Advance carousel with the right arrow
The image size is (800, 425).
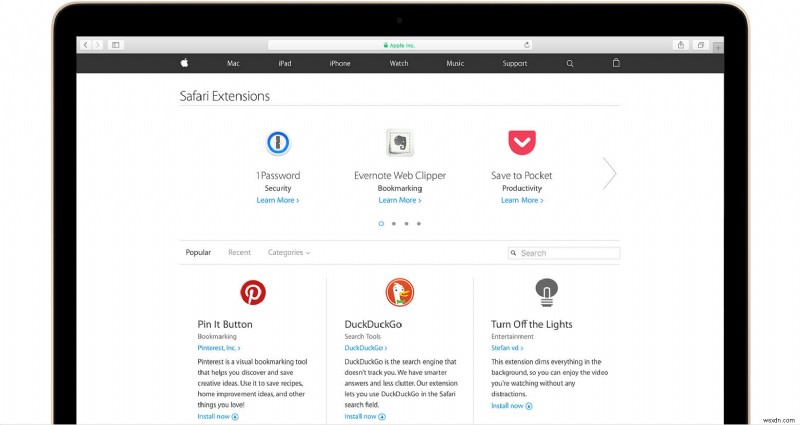(609, 172)
